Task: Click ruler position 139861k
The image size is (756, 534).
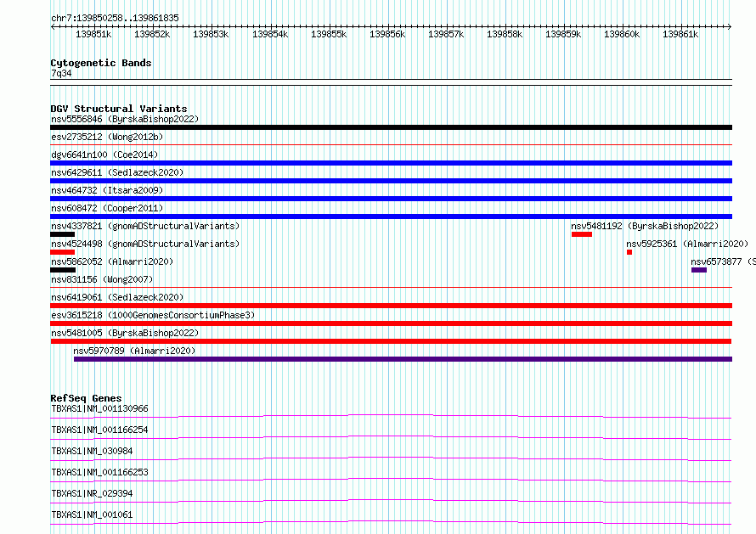Action: (x=680, y=34)
